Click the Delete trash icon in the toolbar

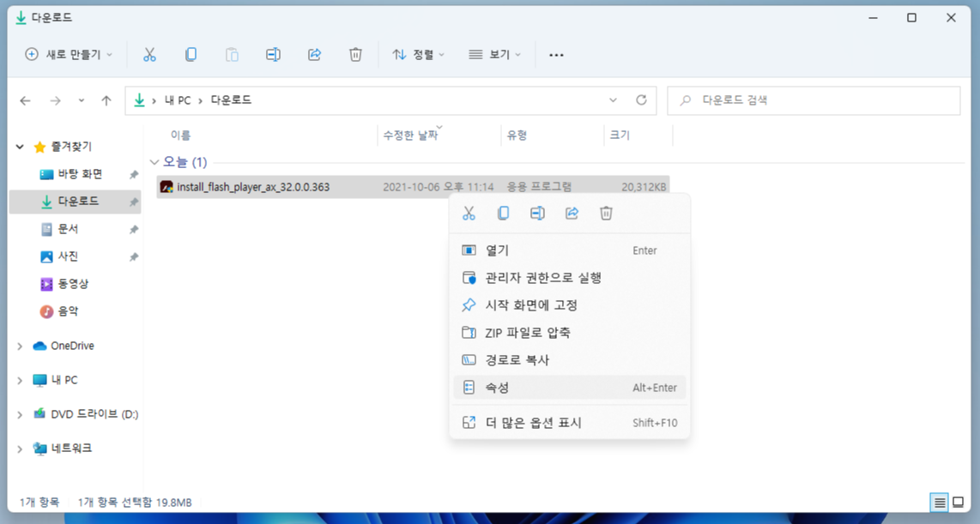pyautogui.click(x=355, y=55)
